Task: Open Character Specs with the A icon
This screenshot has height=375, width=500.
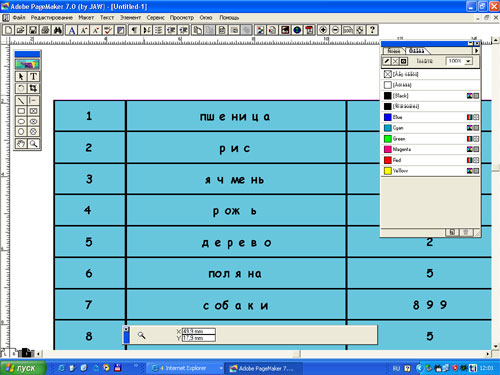Action: 72,30
